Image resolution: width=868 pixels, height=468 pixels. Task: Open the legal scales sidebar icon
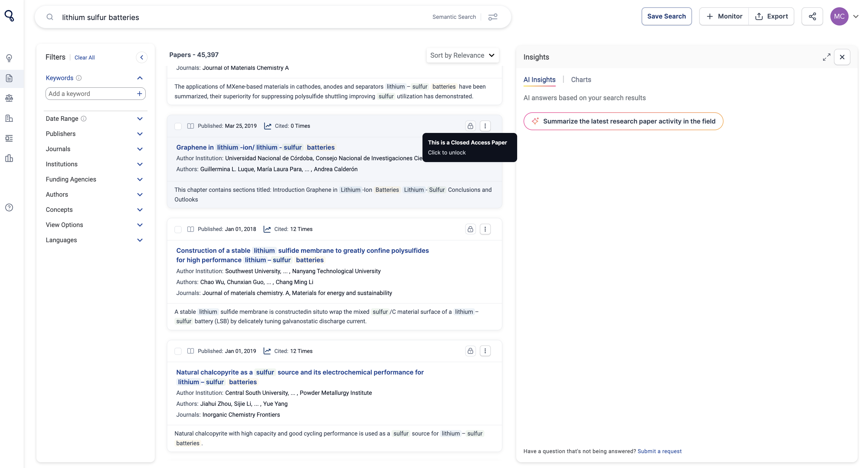point(9,98)
